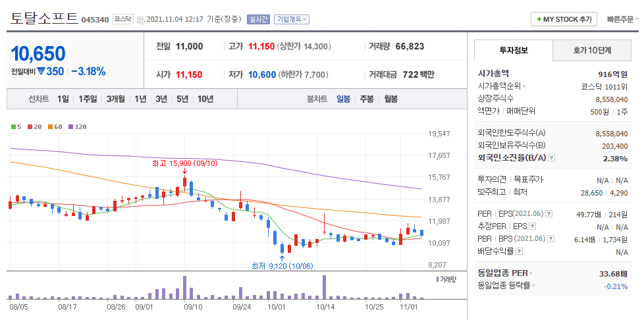
Task: Click the 토탈소프트 stock title
Action: pos(44,18)
